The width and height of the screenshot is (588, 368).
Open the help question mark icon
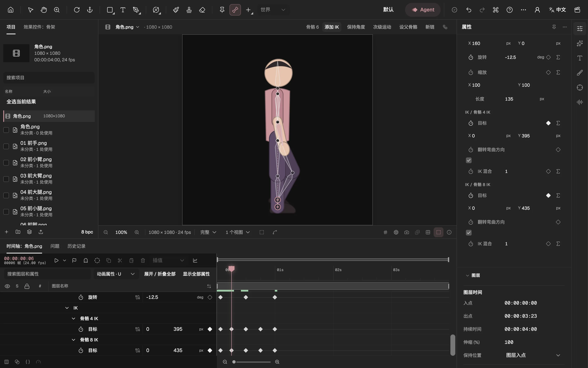click(510, 10)
